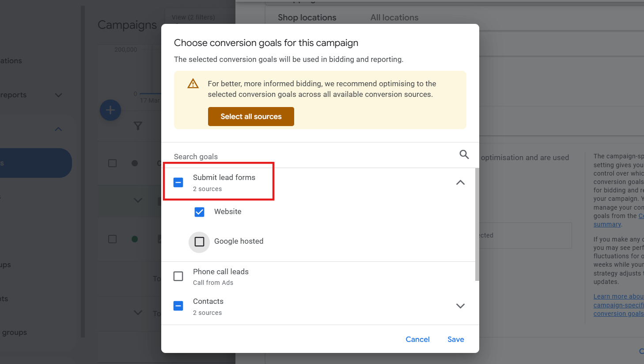Viewport: 644px width, 364px height.
Task: Check the Phone call leads goal
Action: point(178,276)
